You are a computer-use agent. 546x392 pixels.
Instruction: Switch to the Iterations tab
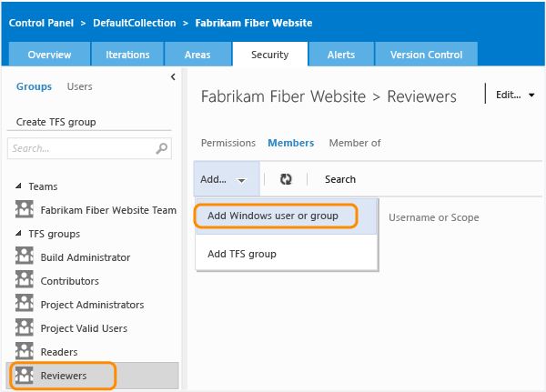(127, 55)
